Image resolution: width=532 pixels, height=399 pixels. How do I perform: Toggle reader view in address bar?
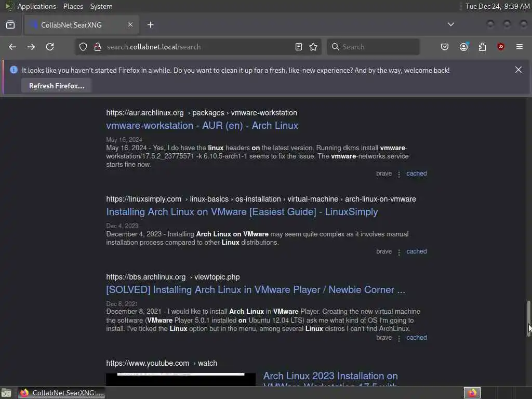(299, 47)
